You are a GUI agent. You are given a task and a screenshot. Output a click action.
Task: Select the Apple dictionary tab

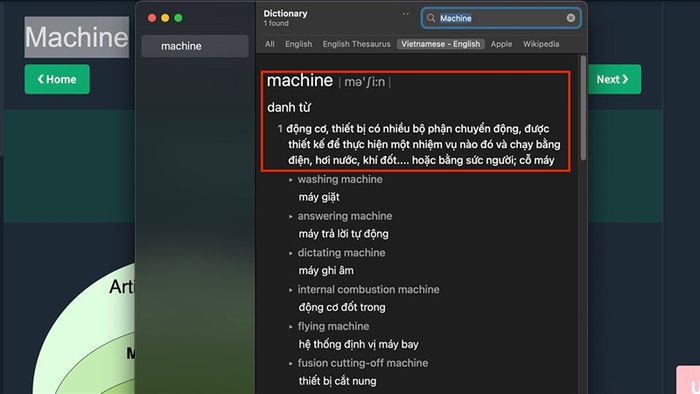[x=501, y=44]
